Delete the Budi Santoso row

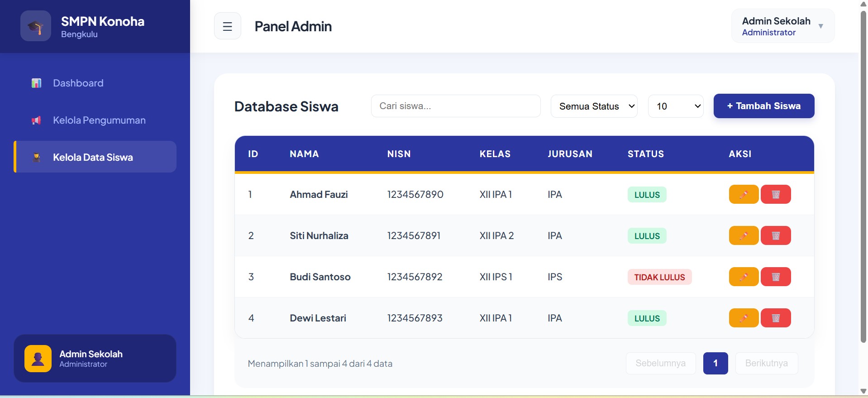click(x=775, y=277)
